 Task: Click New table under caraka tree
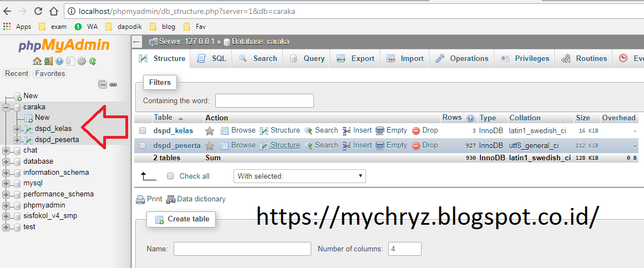click(x=42, y=118)
